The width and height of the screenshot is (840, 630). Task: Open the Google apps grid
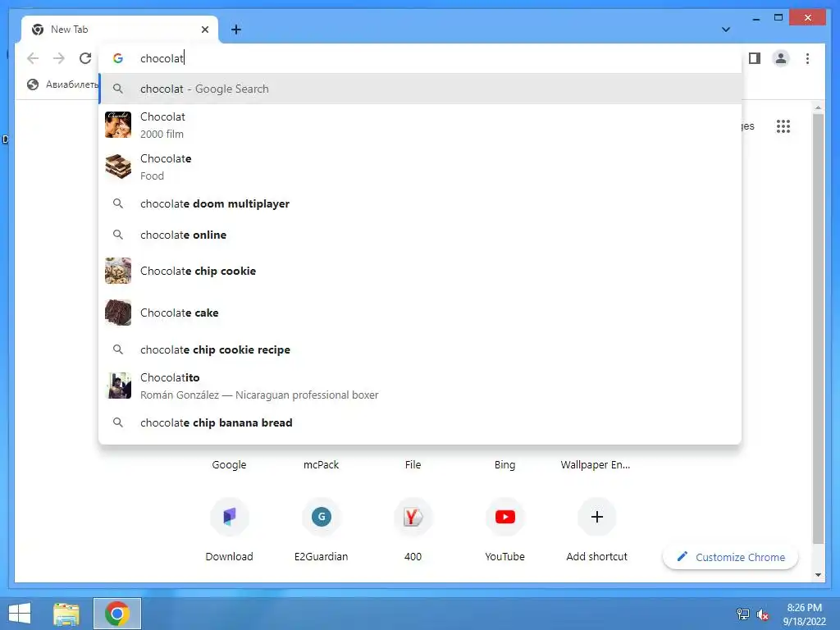pyautogui.click(x=783, y=126)
